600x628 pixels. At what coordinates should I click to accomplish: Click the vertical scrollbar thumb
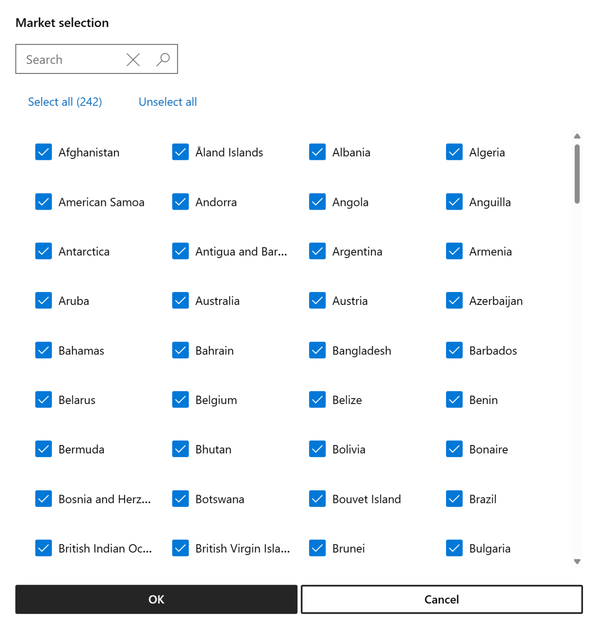tap(577, 174)
